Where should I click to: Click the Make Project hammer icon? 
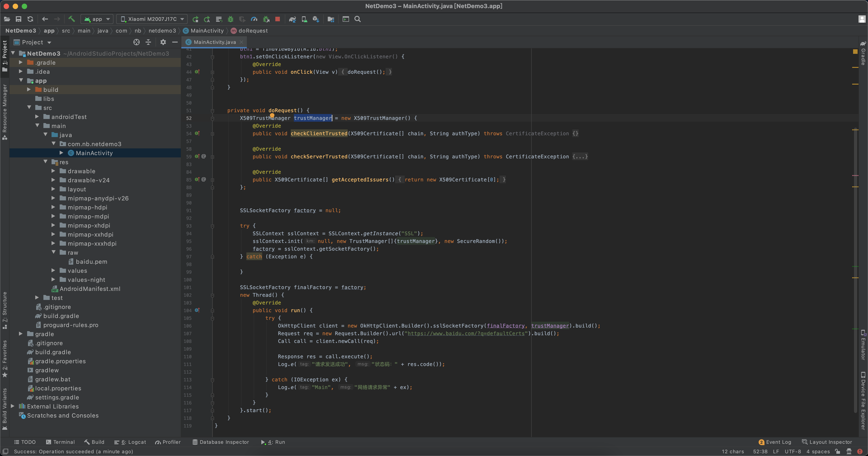[71, 19]
